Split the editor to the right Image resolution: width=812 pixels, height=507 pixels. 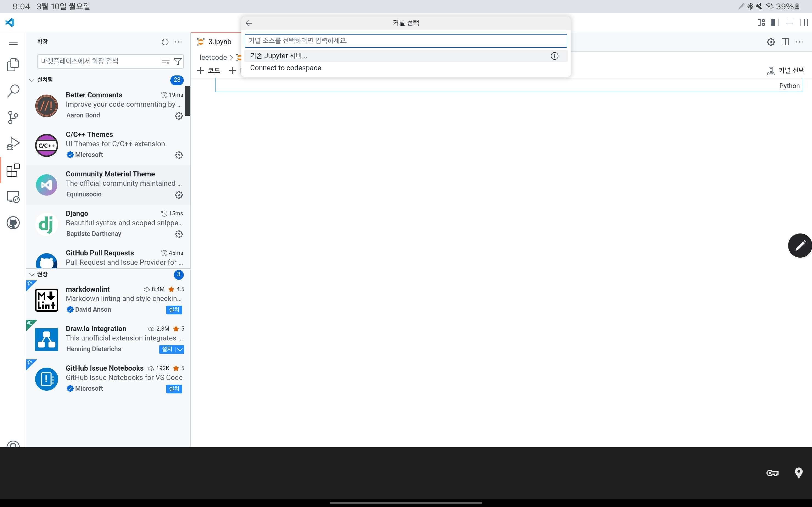[x=785, y=42]
